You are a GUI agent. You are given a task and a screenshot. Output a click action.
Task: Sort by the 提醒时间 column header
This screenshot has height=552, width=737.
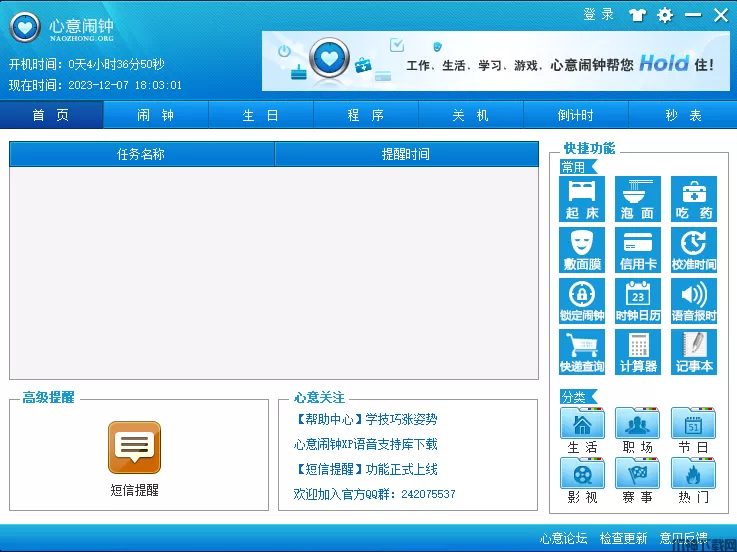407,154
